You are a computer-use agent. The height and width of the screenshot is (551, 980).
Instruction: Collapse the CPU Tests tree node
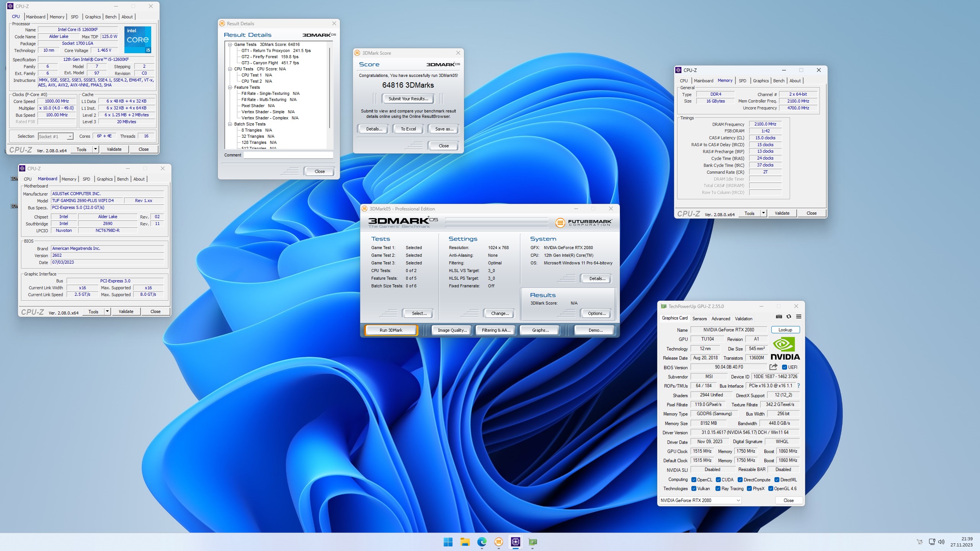pyautogui.click(x=230, y=69)
